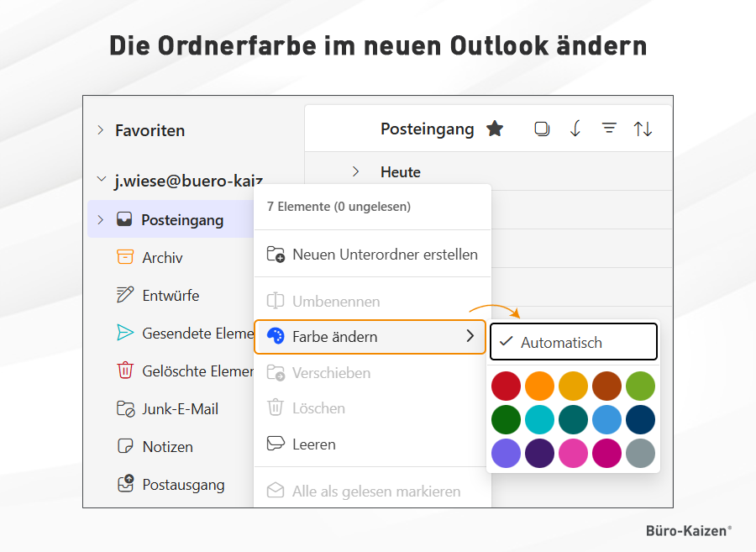Viewport: 756px width, 552px height.
Task: Pick the gray folder color swatch
Action: [x=640, y=453]
